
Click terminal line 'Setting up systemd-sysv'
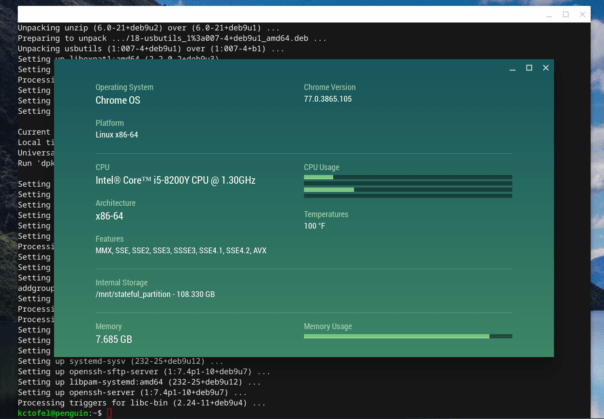120,362
